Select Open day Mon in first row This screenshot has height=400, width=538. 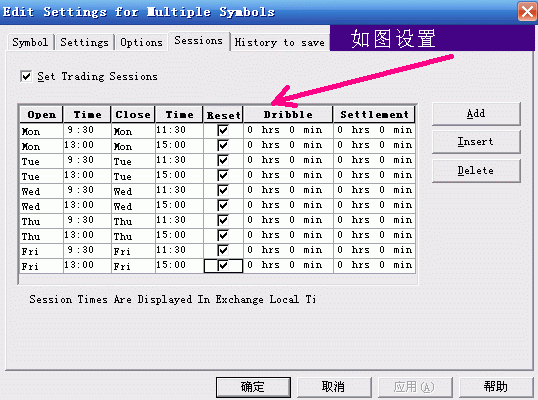click(x=41, y=131)
